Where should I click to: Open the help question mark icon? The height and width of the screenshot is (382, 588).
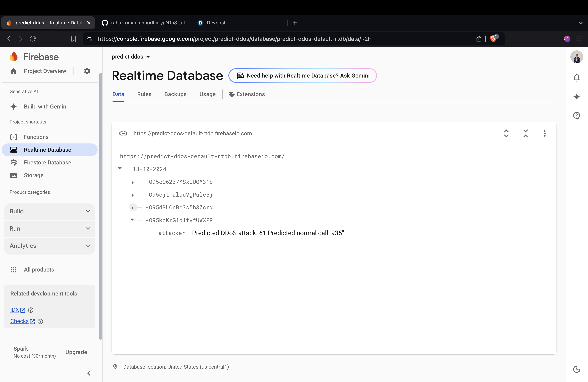576,115
